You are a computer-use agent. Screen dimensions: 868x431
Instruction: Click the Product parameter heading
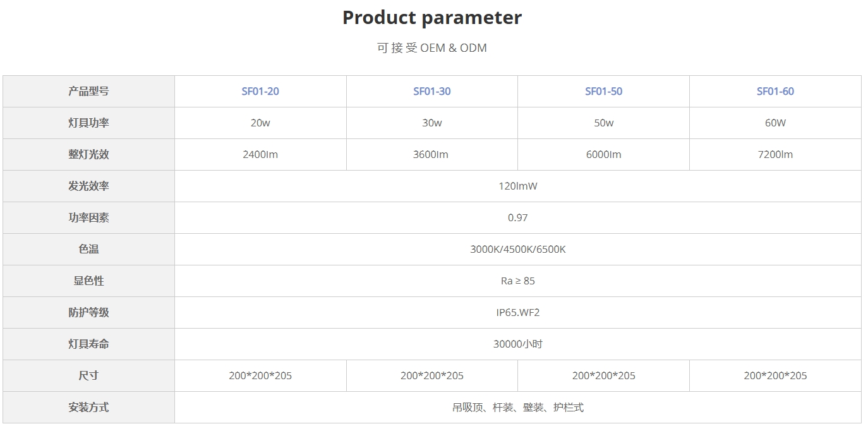(x=432, y=17)
